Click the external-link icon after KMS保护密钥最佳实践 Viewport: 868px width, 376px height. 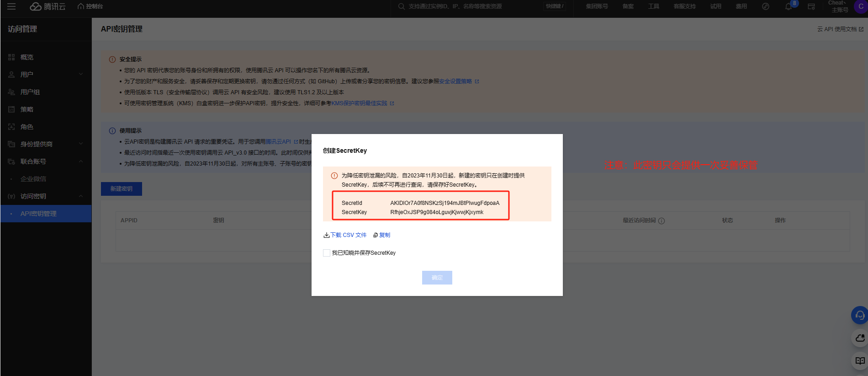pyautogui.click(x=392, y=103)
